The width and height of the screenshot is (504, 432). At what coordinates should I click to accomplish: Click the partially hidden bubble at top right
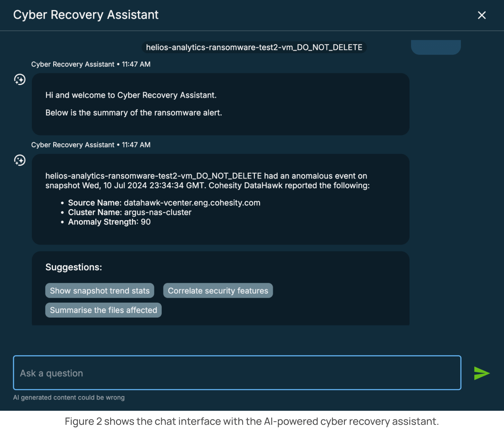(436, 47)
